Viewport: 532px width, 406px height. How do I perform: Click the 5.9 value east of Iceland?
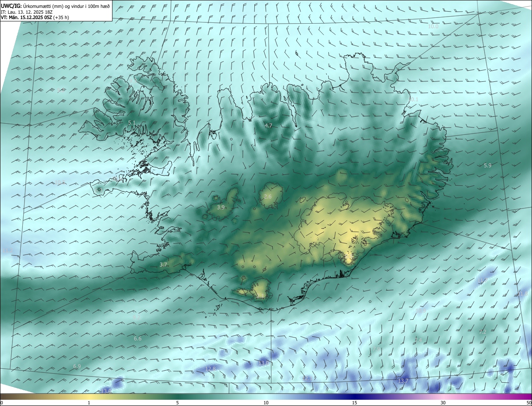point(488,165)
